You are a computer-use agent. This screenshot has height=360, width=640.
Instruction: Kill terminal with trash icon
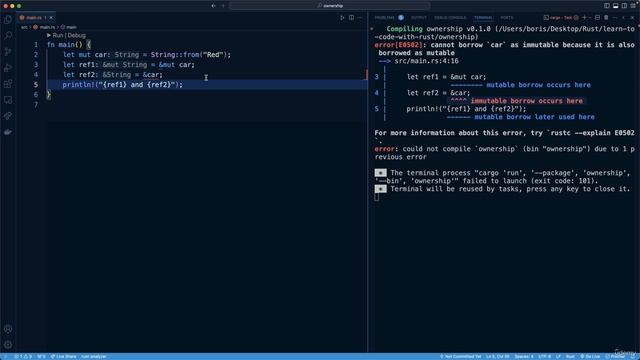click(x=606, y=18)
